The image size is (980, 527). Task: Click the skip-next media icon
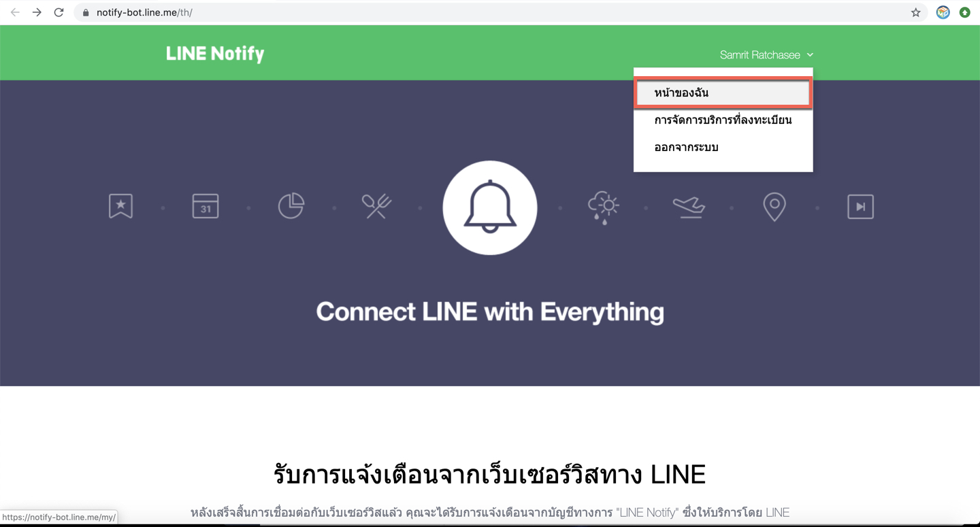[860, 207]
